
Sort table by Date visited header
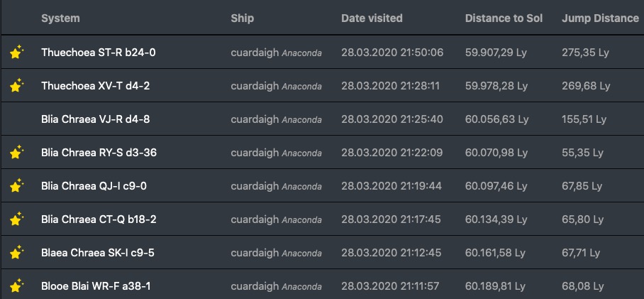click(372, 18)
